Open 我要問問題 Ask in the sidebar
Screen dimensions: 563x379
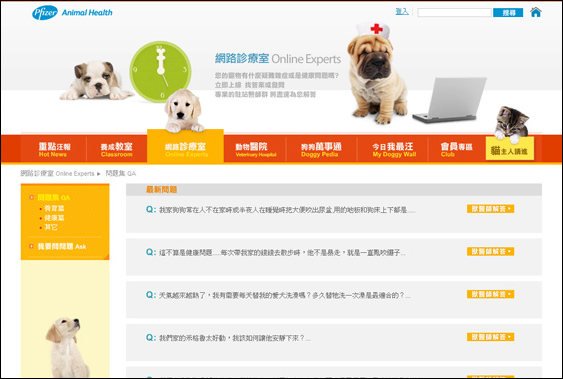click(62, 247)
